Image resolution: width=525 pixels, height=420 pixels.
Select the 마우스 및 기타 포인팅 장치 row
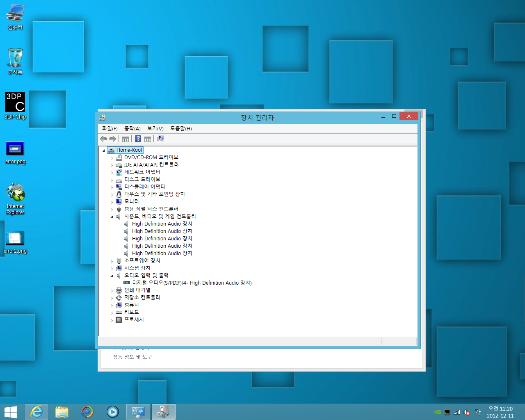pos(154,194)
